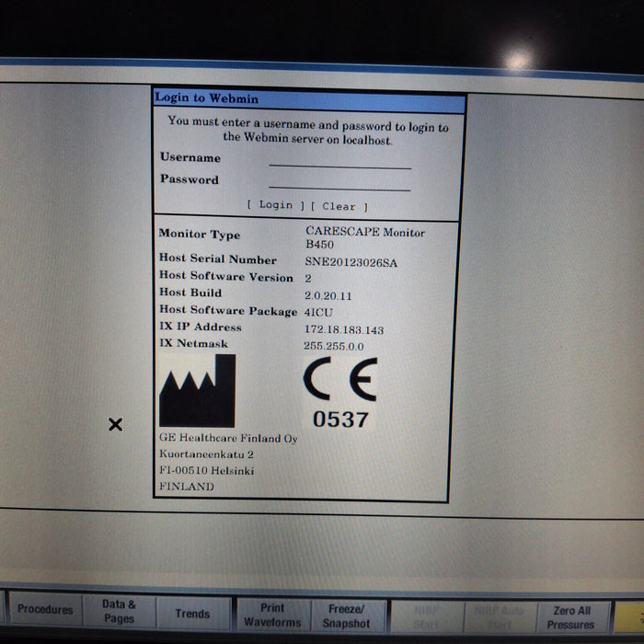Viewport: 644px width, 644px height.
Task: Select host build 2.0.20.11
Action: click(328, 295)
